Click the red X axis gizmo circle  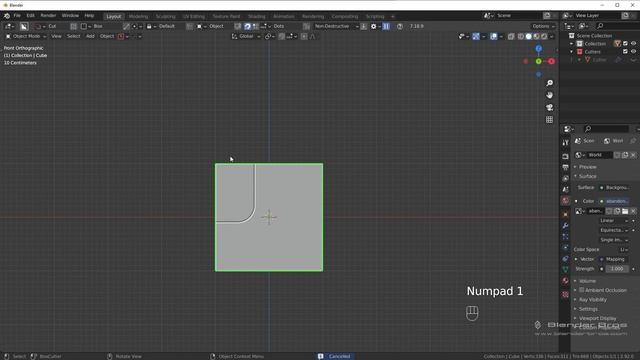point(551,61)
